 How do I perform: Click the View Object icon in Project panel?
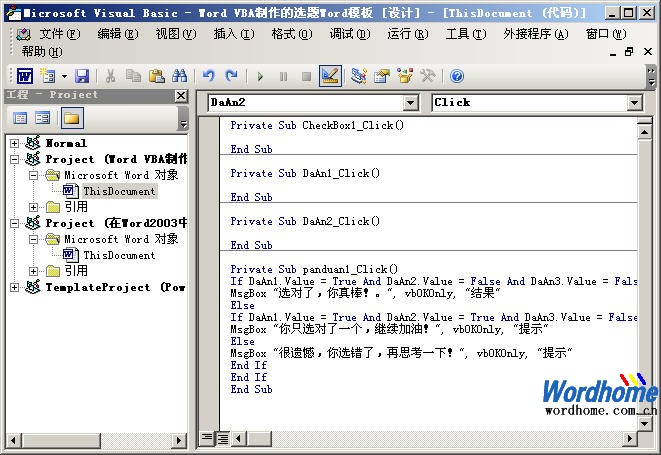[43, 118]
